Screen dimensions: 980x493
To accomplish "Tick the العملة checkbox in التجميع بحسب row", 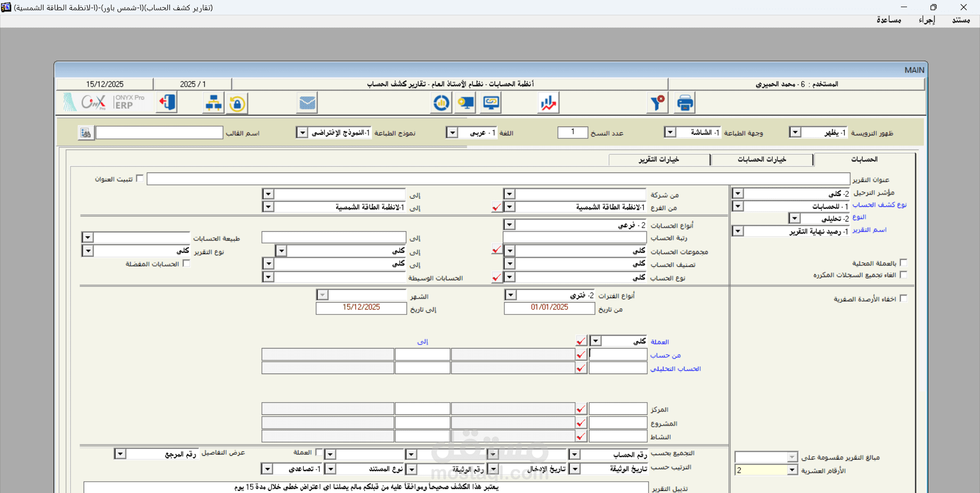I will point(318,452).
